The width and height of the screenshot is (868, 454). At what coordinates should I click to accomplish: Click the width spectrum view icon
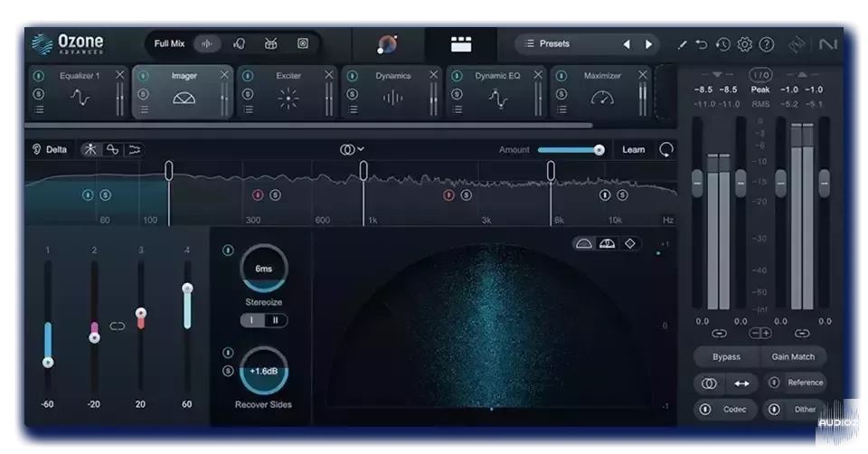point(135,149)
